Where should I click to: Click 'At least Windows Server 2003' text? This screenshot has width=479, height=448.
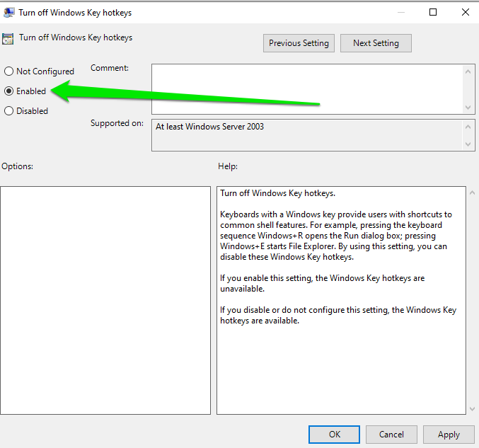click(x=209, y=127)
